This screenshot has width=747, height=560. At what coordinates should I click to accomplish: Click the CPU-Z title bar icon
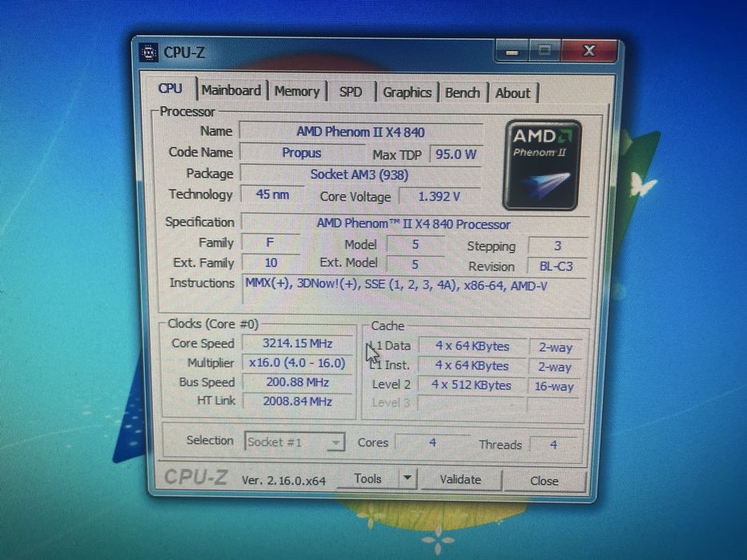tap(148, 52)
